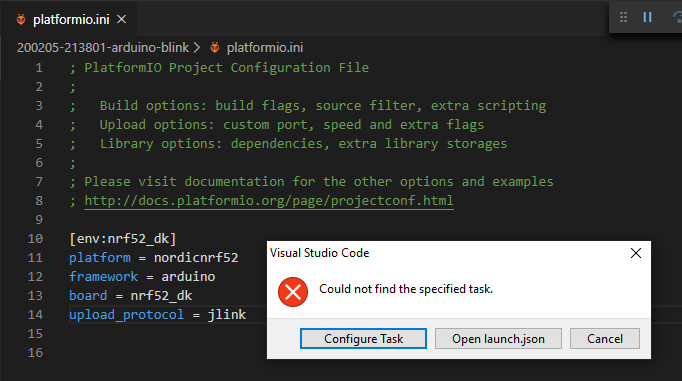The width and height of the screenshot is (682, 381).
Task: Close the Visual Studio Code dialog
Action: (636, 253)
